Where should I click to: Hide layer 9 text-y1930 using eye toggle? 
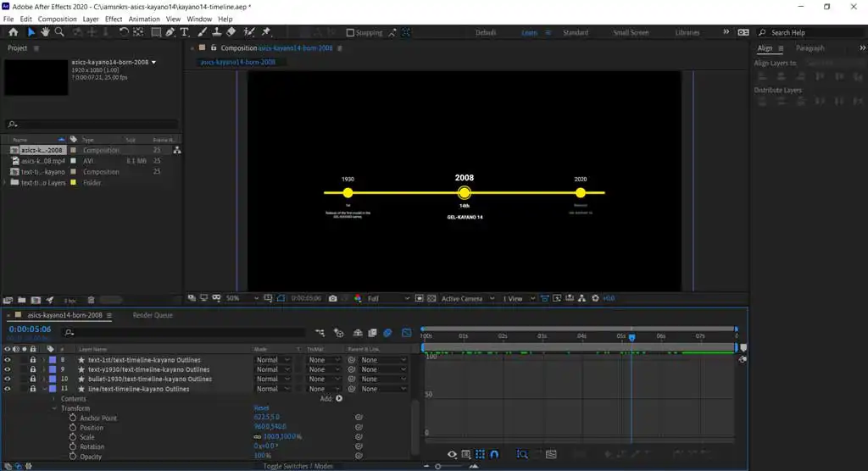pyautogui.click(x=7, y=369)
